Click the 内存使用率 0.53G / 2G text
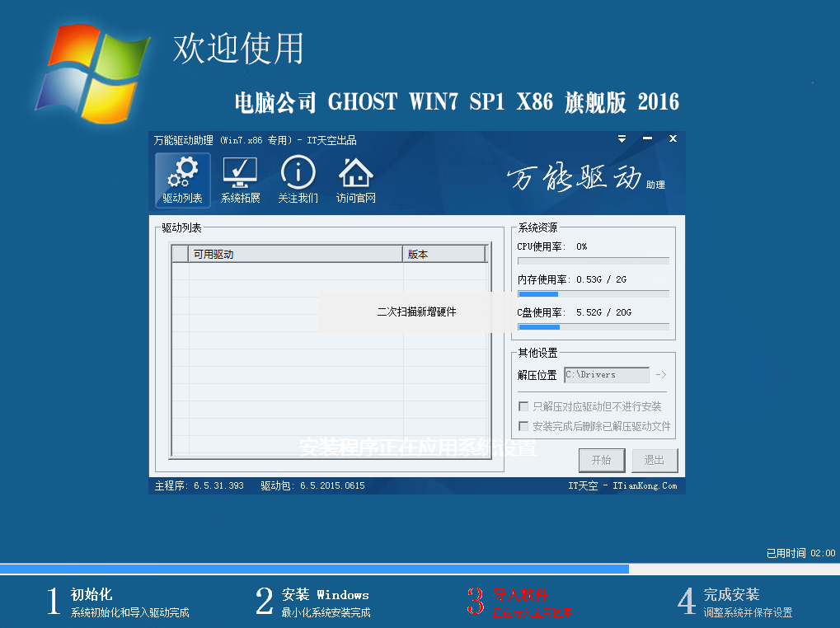Image resolution: width=840 pixels, height=628 pixels. click(x=571, y=279)
